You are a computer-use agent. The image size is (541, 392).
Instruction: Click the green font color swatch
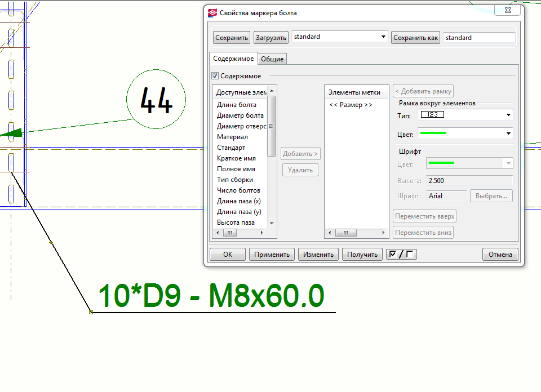pyautogui.click(x=441, y=163)
